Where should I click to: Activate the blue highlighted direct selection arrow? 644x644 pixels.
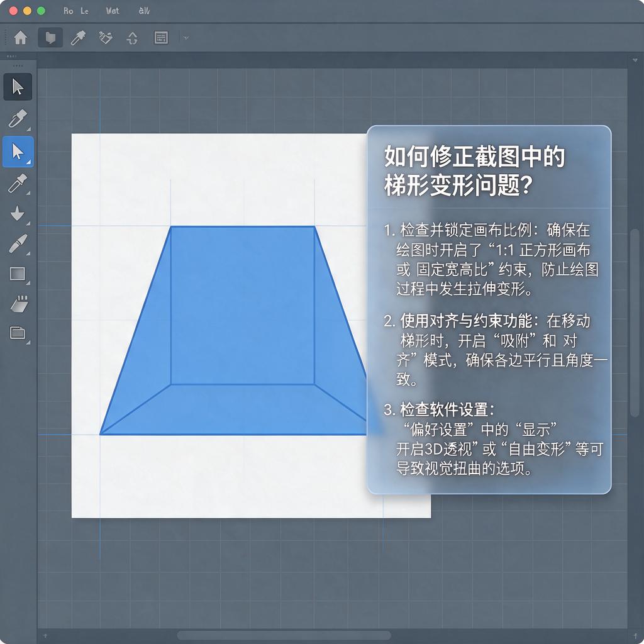coord(18,152)
